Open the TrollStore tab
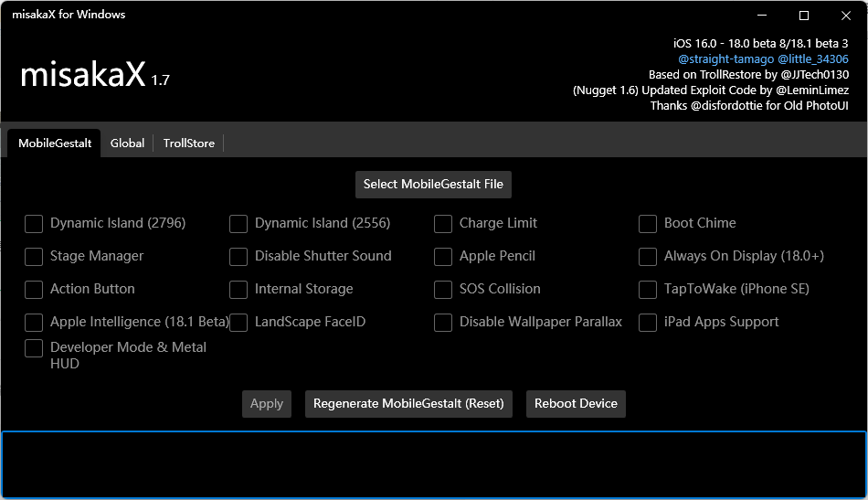868x500 pixels. pos(188,144)
